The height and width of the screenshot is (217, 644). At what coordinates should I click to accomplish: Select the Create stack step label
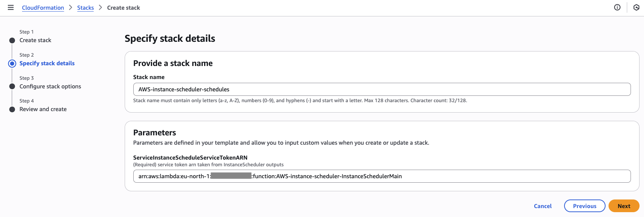click(x=35, y=40)
